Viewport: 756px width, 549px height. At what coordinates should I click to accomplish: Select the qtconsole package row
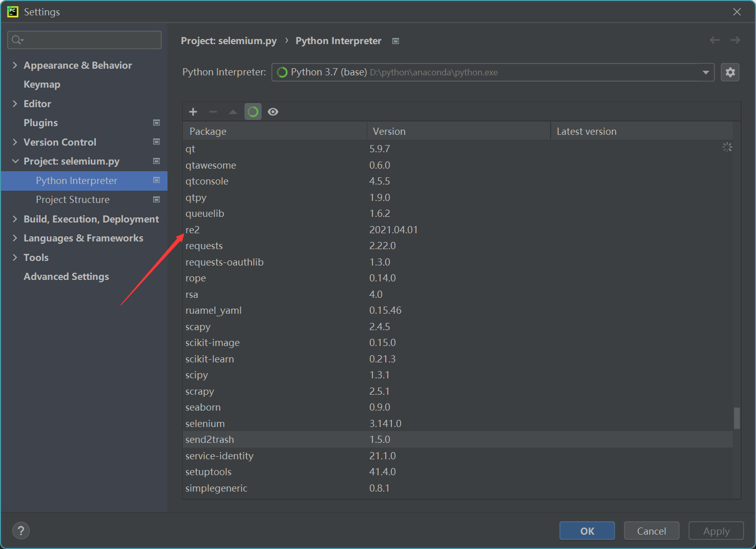[x=458, y=181]
